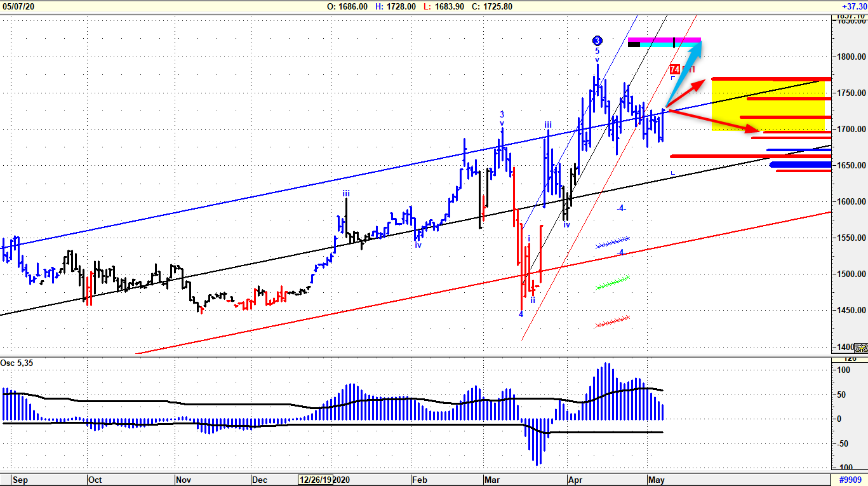Click the blue -4- wave projection label

[622, 208]
